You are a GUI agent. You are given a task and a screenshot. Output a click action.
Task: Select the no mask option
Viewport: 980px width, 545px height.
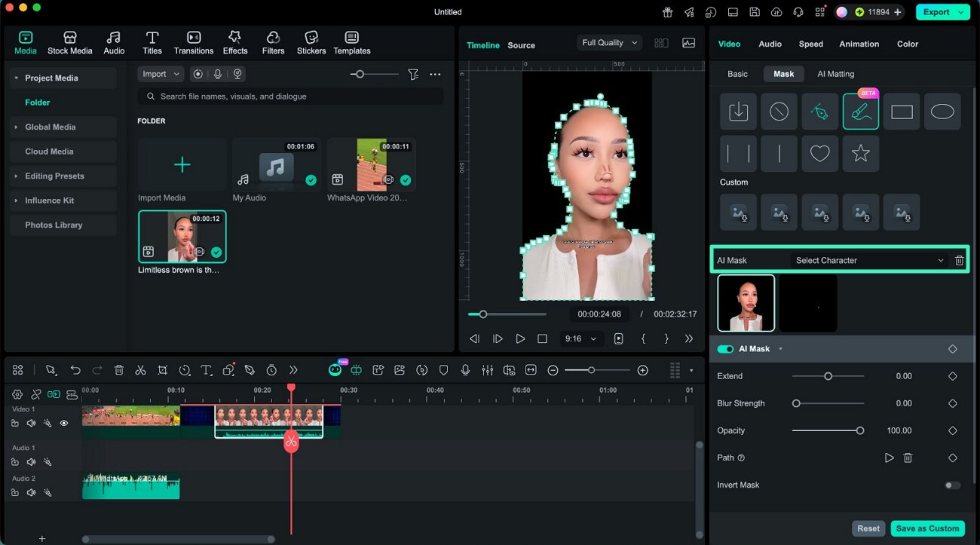click(x=779, y=112)
